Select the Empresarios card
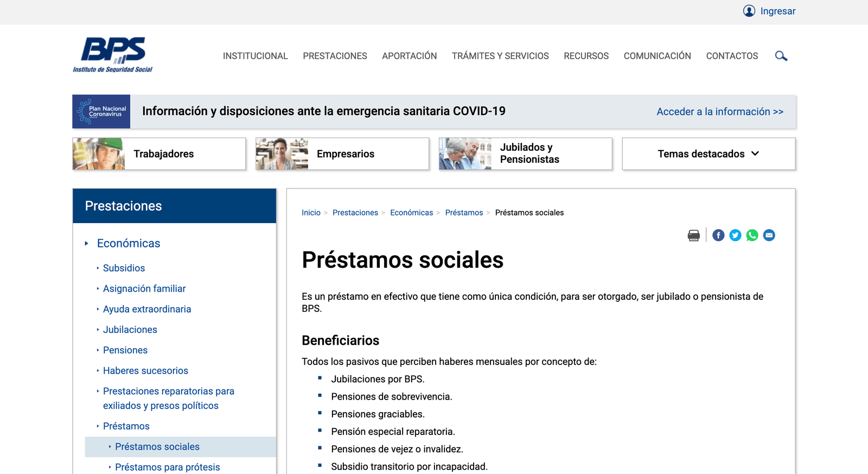868x474 pixels. click(342, 154)
